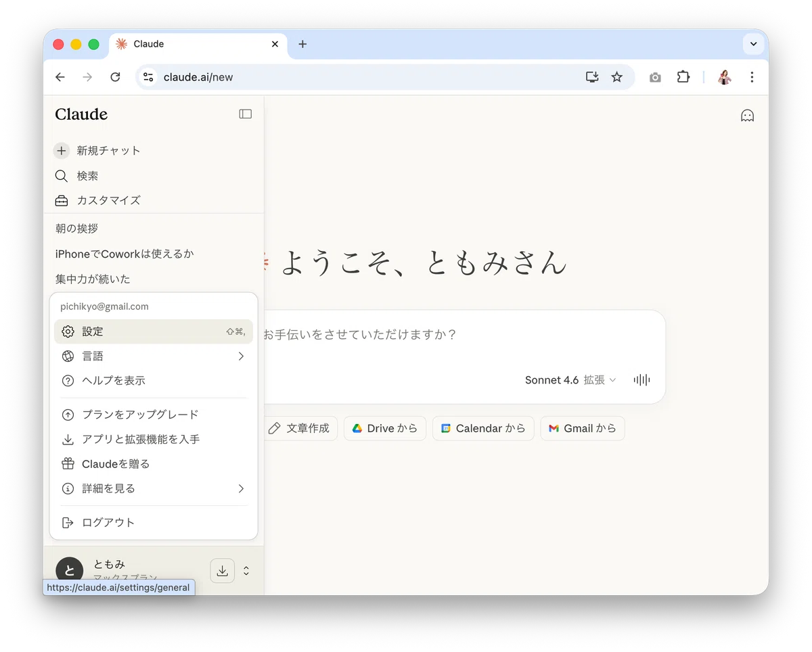Viewport: 812px width, 652px height.
Task: Click the gear icon beside 設定
Action: pos(68,331)
